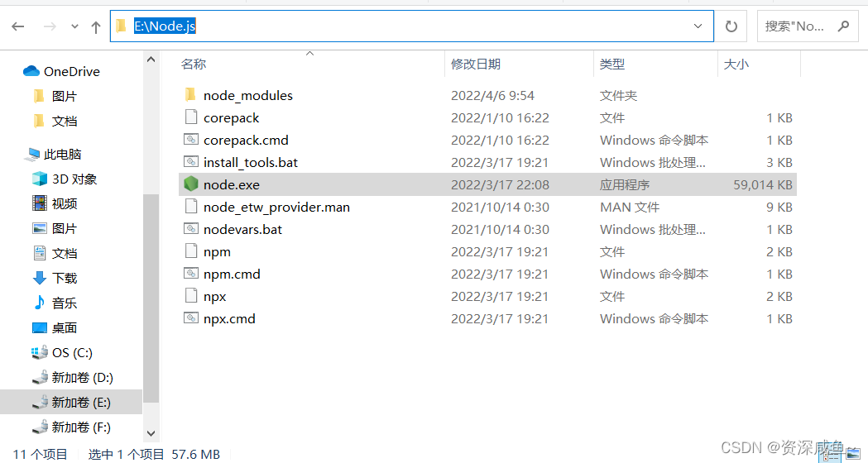Open 新加卷 (D:) drive
Viewport: 868px width, 463px height.
tap(83, 377)
